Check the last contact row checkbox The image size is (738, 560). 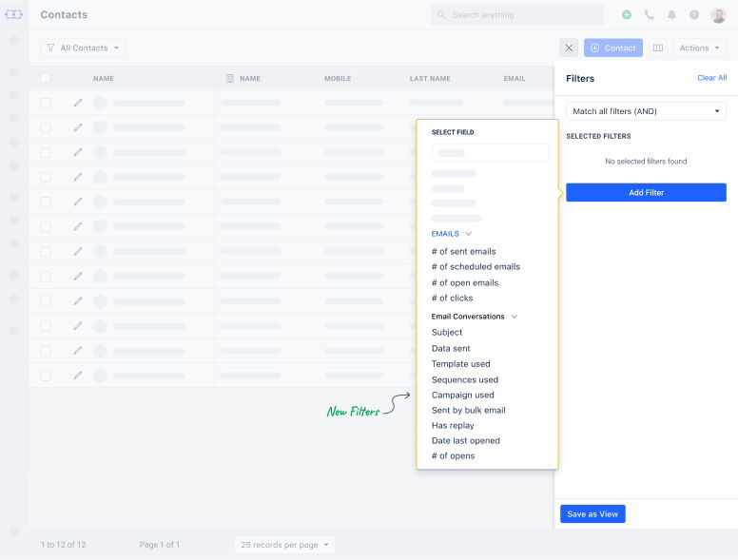point(46,376)
